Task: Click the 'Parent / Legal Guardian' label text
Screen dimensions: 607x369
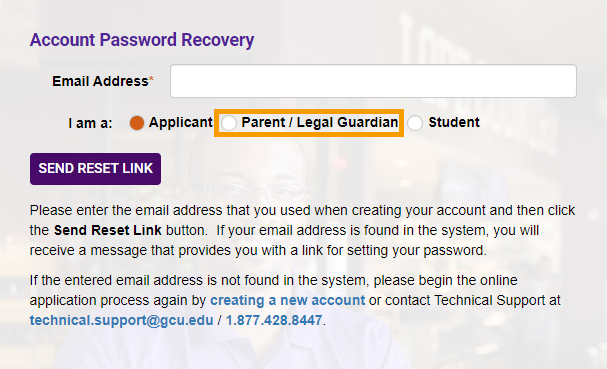Action: tap(320, 122)
